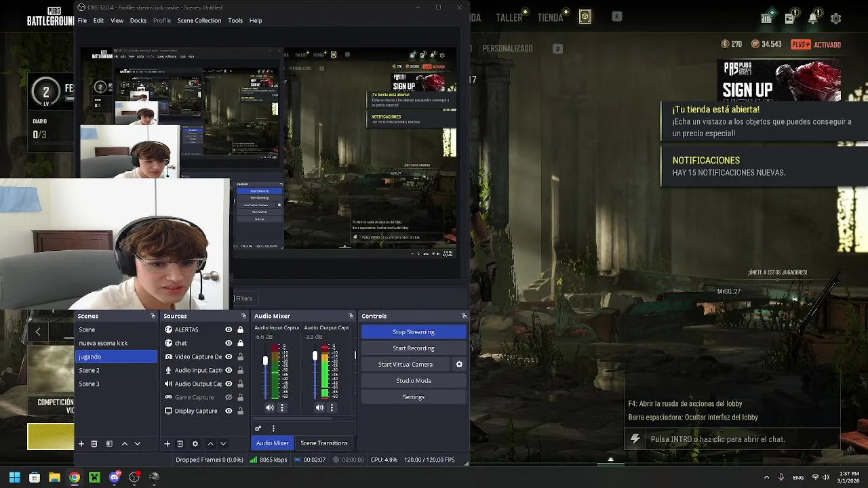Move selected scene down
The width and height of the screenshot is (868, 488).
coord(137,443)
